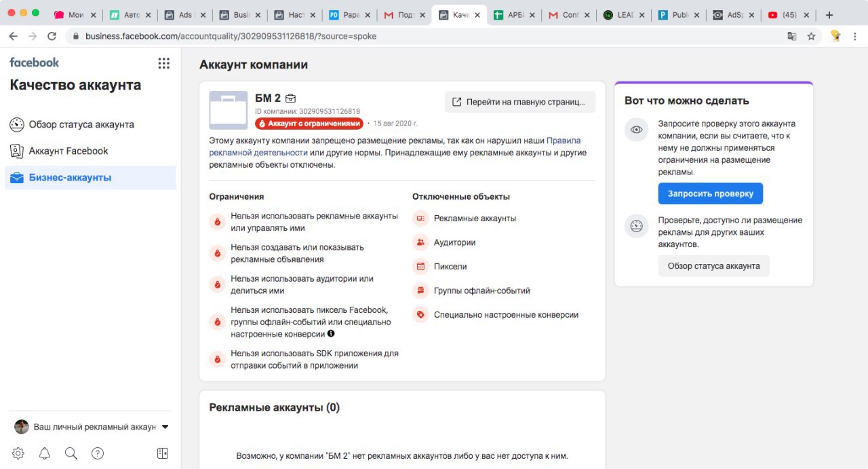This screenshot has height=469, width=868.
Task: Expand Ваш личный рекламный аккаунт dropdown
Action: 165,427
